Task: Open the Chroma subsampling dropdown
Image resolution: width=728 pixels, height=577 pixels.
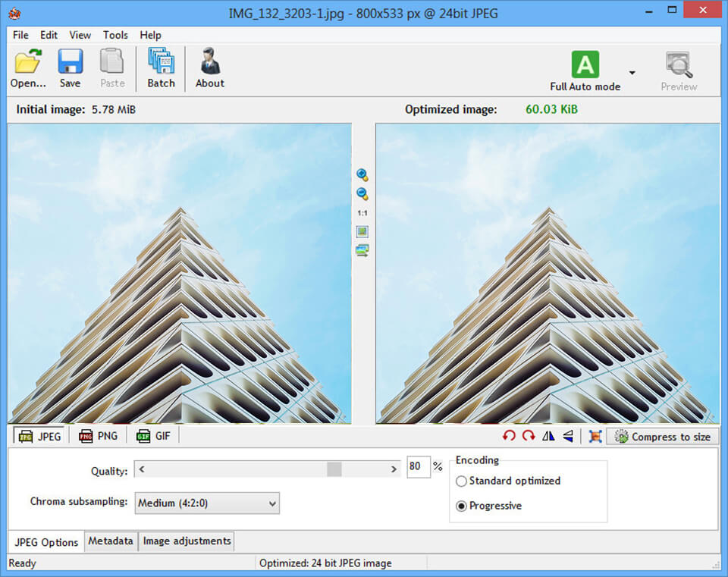Action: 209,503
